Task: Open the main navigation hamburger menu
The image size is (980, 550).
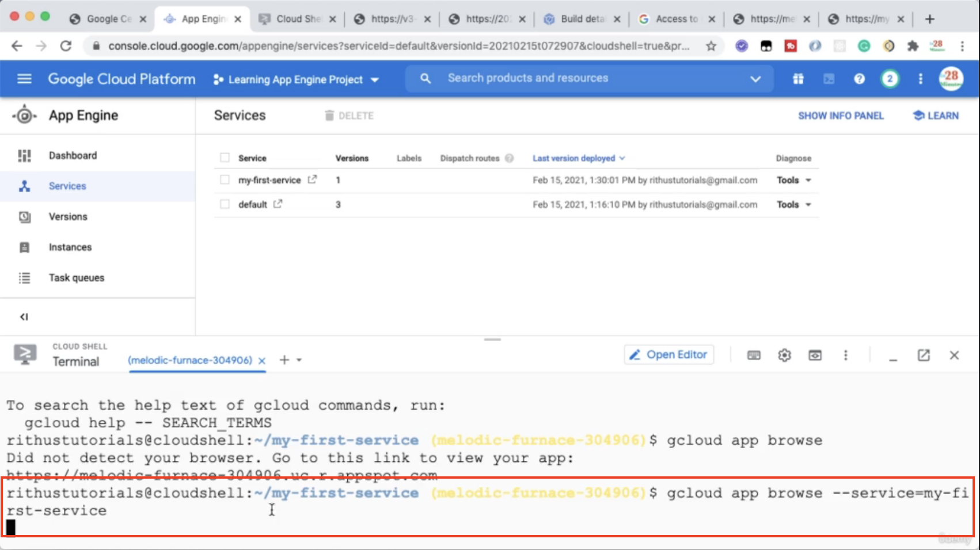Action: click(24, 79)
